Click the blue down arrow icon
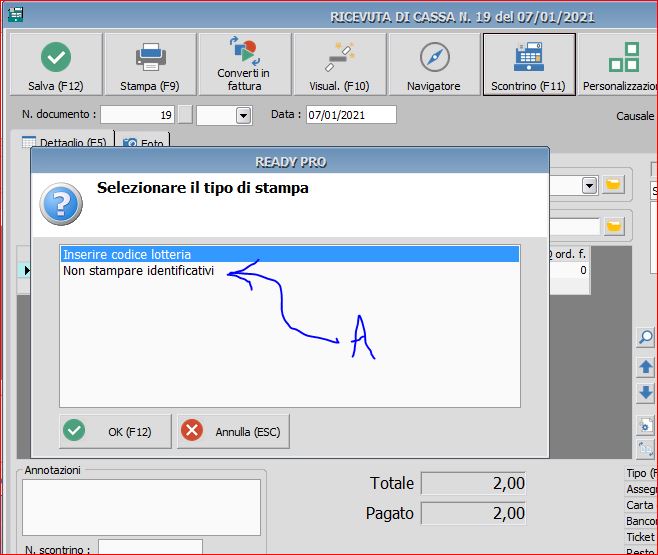Screen dimensions: 658x555 (x=645, y=393)
